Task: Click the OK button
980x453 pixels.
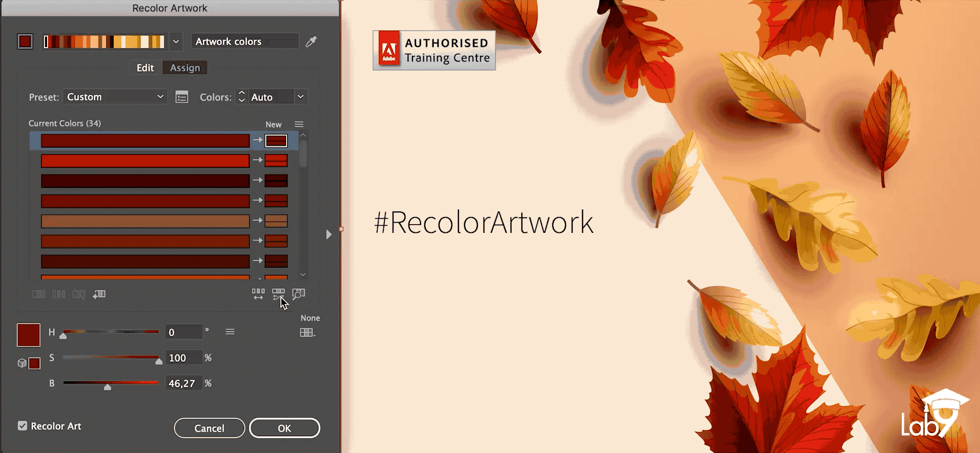Action: point(285,428)
